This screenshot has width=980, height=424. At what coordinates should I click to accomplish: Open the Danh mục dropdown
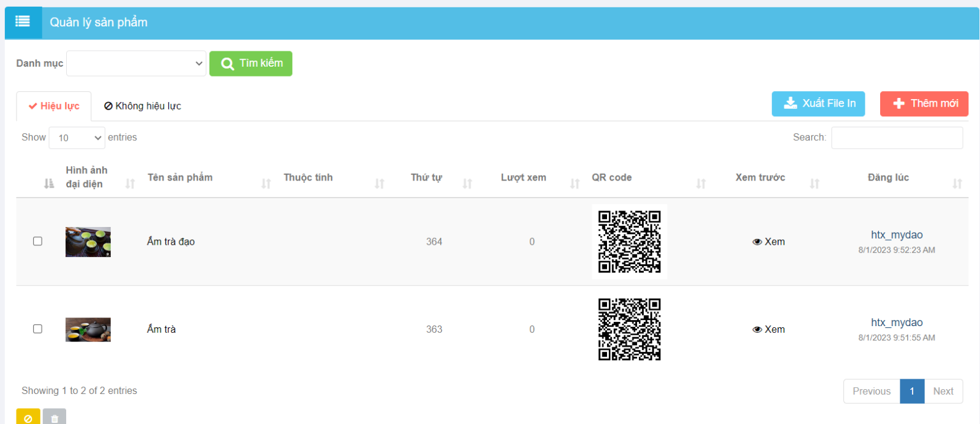pos(136,64)
